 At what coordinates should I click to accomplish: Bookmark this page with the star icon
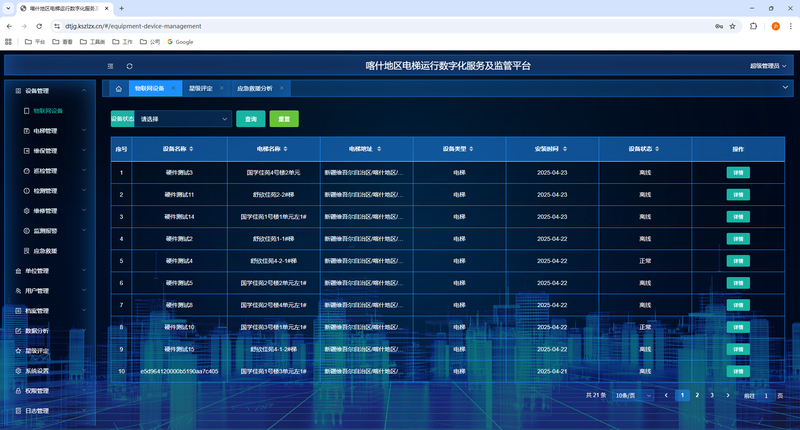(733, 26)
